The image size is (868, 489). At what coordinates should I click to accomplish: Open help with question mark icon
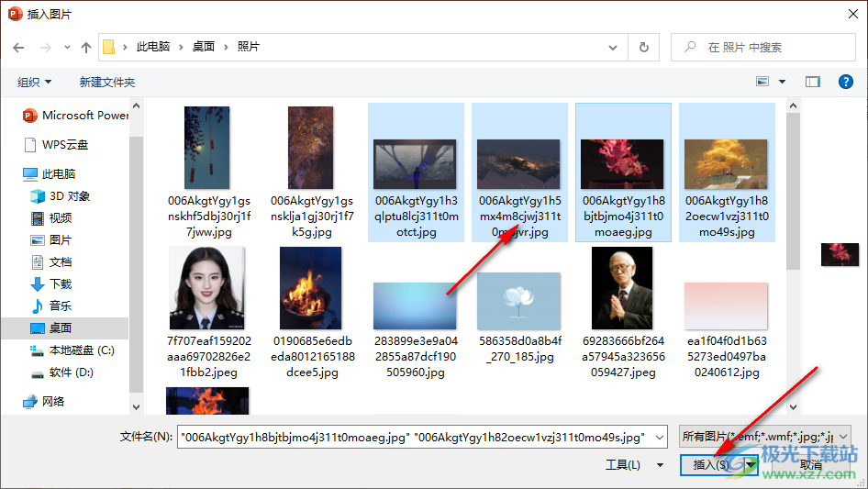click(x=845, y=82)
